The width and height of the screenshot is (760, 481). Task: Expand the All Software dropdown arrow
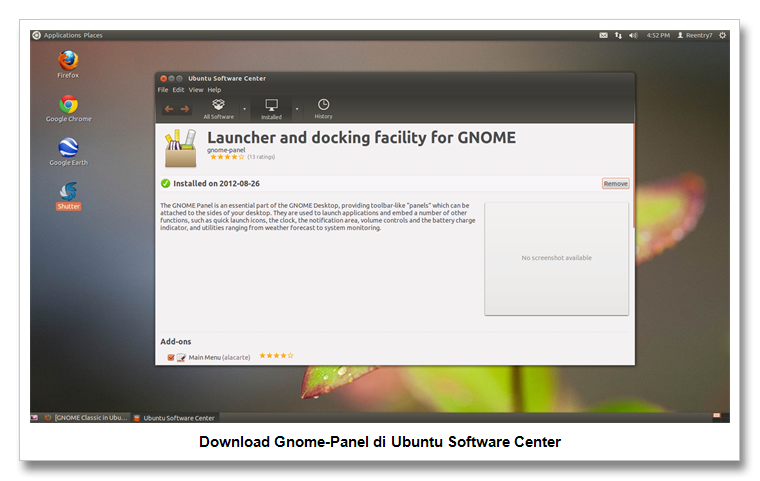coord(244,109)
